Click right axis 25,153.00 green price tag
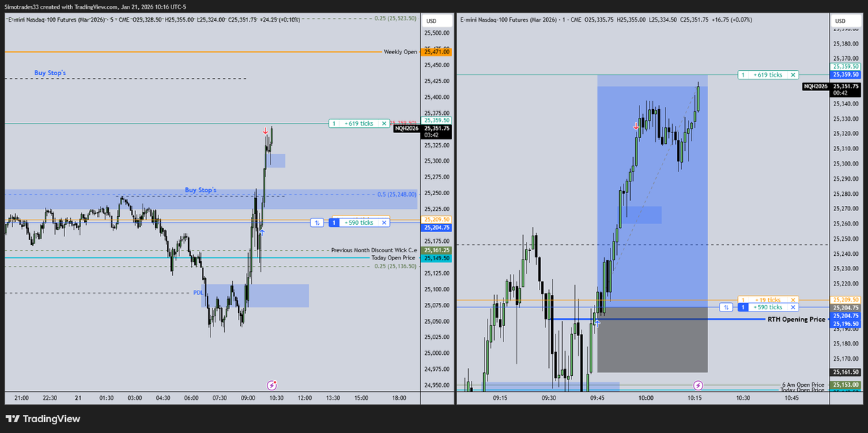The height and width of the screenshot is (433, 868). (845, 385)
